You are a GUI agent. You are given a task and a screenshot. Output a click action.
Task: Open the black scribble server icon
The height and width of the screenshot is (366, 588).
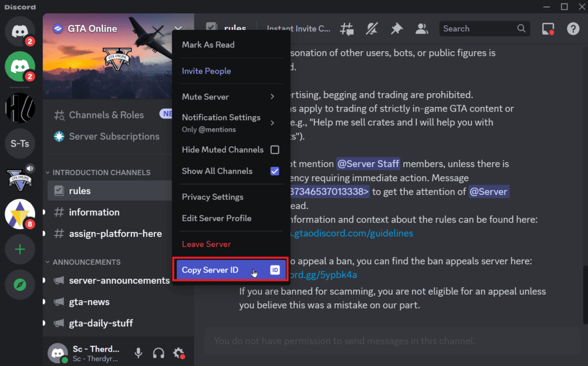click(20, 108)
